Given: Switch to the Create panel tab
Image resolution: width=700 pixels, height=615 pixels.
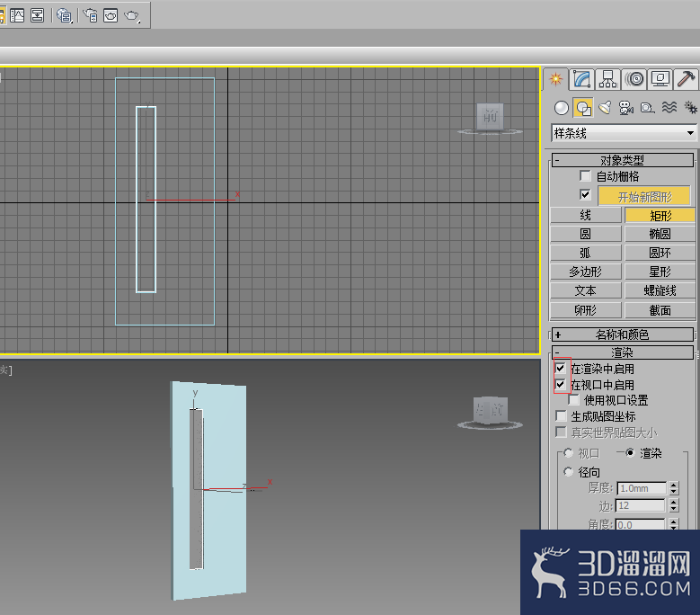Looking at the screenshot, I should tap(556, 79).
